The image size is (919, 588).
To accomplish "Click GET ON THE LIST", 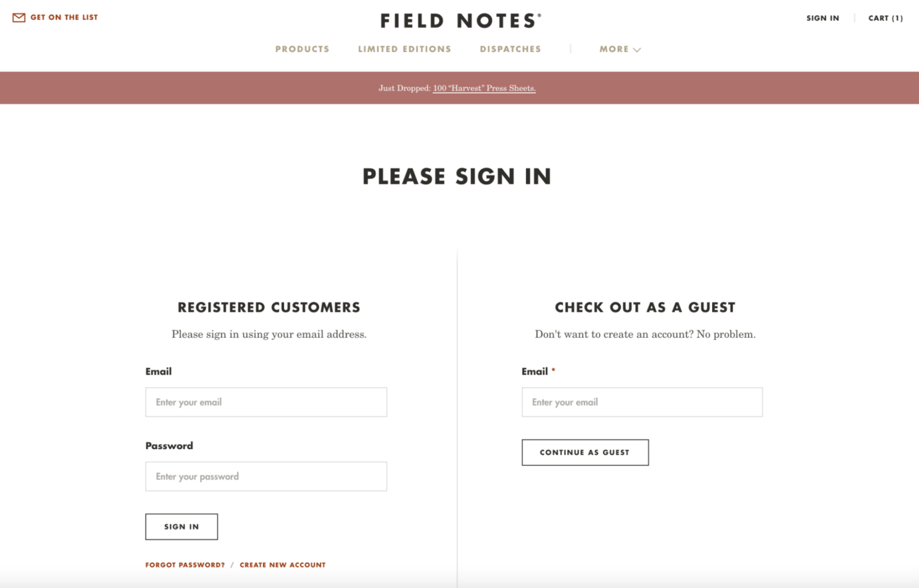I will (x=63, y=17).
